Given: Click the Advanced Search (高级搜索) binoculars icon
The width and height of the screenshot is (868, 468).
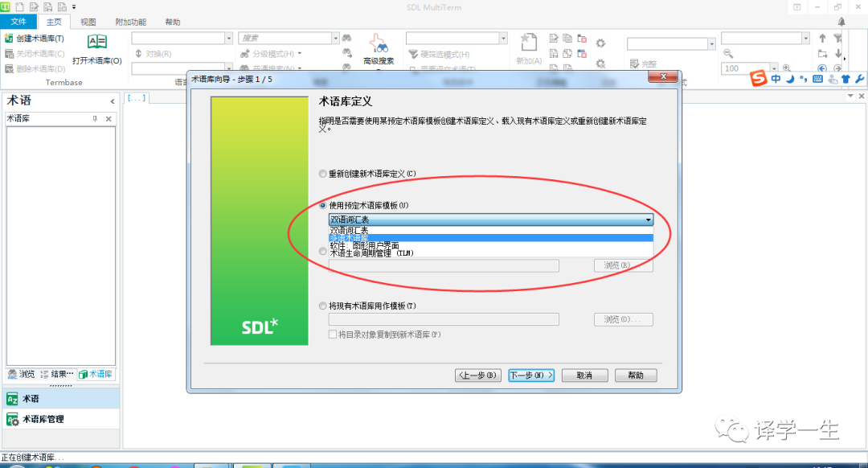Looking at the screenshot, I should tap(379, 43).
